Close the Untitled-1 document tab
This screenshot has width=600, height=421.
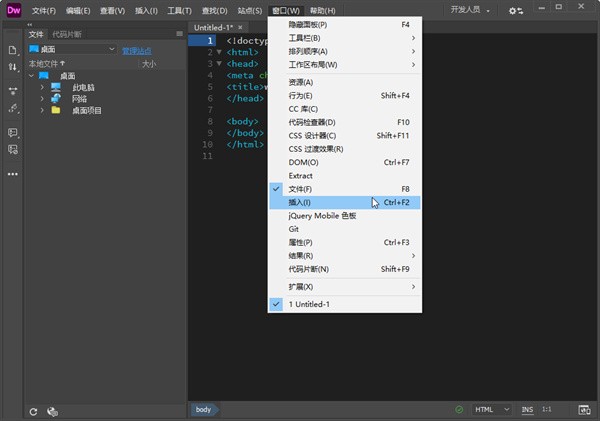click(x=240, y=27)
